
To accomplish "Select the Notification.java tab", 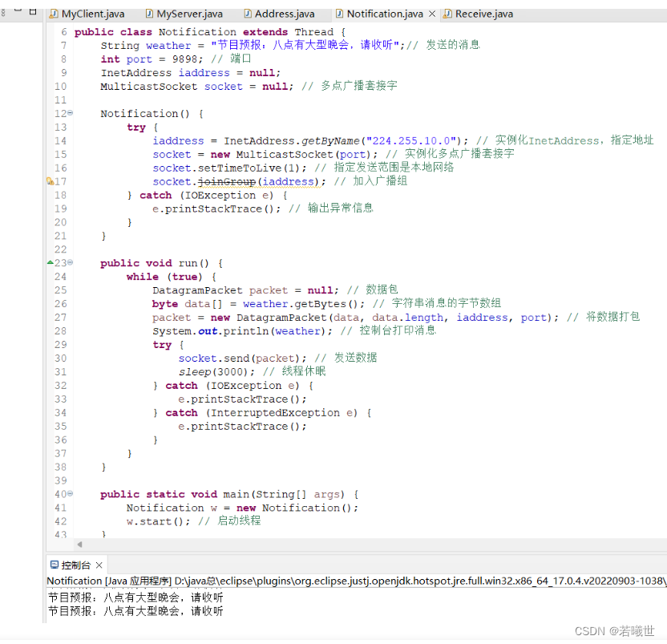I will click(x=385, y=14).
